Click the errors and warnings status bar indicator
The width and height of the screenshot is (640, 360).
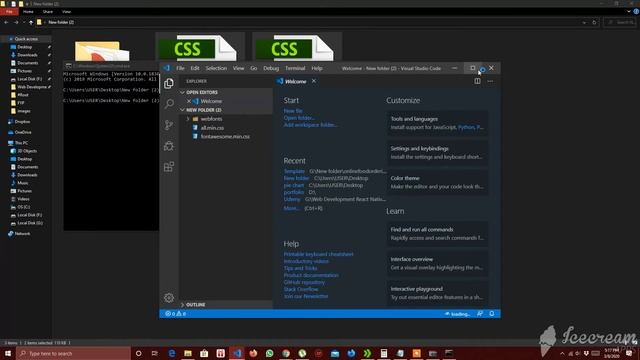click(x=176, y=314)
